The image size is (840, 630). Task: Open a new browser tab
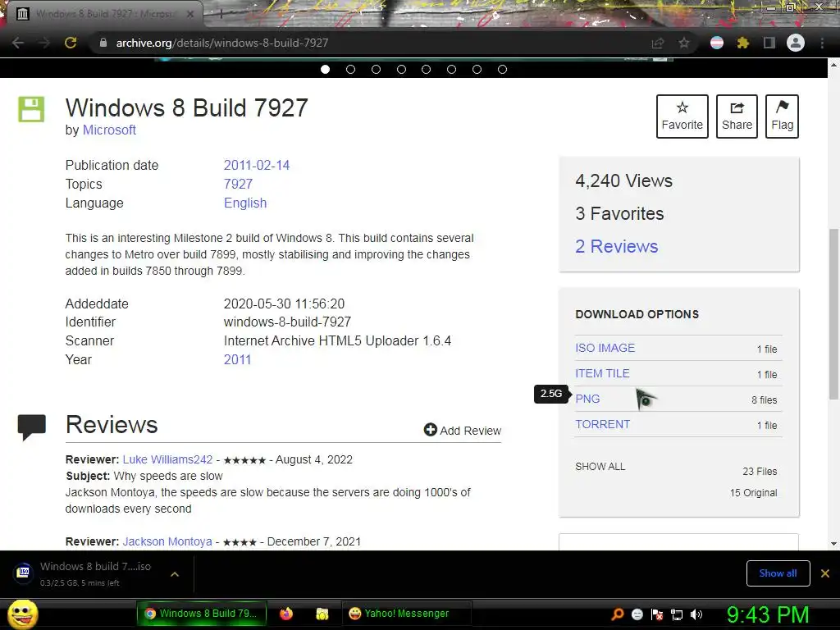click(221, 14)
